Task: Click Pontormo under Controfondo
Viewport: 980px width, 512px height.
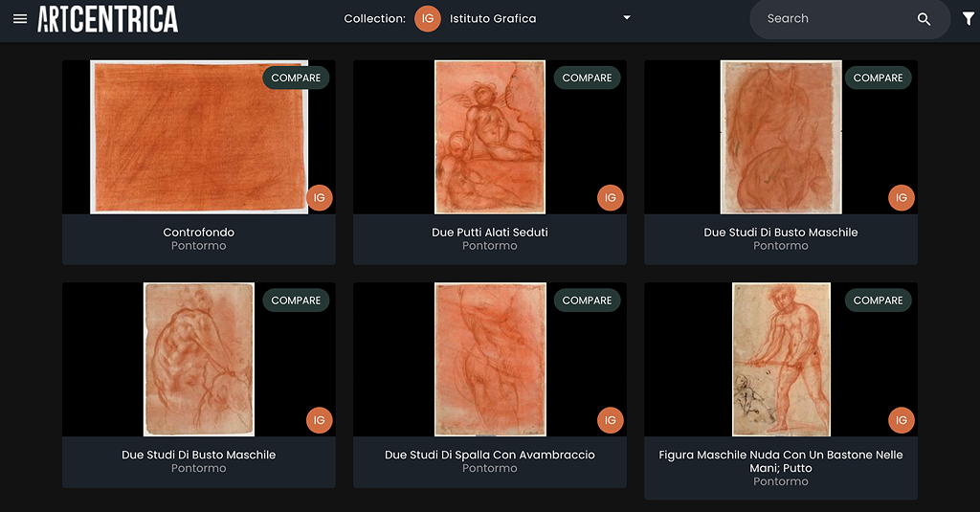Action: 199,246
